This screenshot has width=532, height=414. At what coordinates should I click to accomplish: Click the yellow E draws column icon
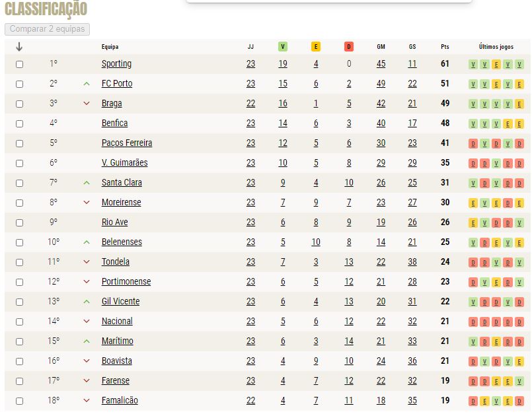click(x=315, y=47)
